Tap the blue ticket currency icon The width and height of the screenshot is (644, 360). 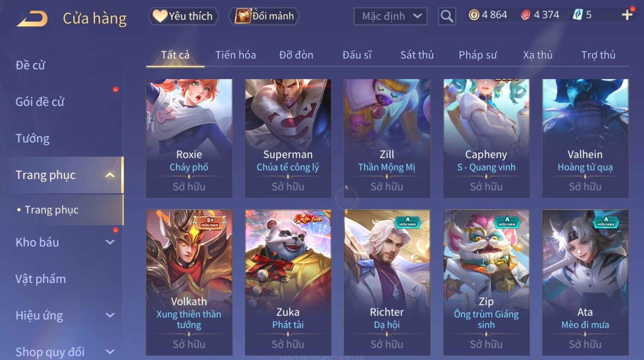click(578, 15)
